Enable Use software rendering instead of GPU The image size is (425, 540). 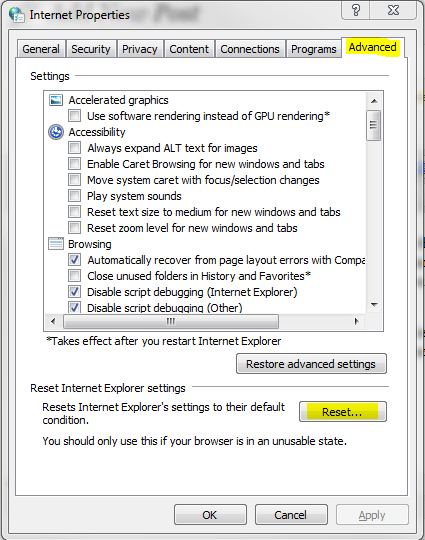click(x=74, y=116)
